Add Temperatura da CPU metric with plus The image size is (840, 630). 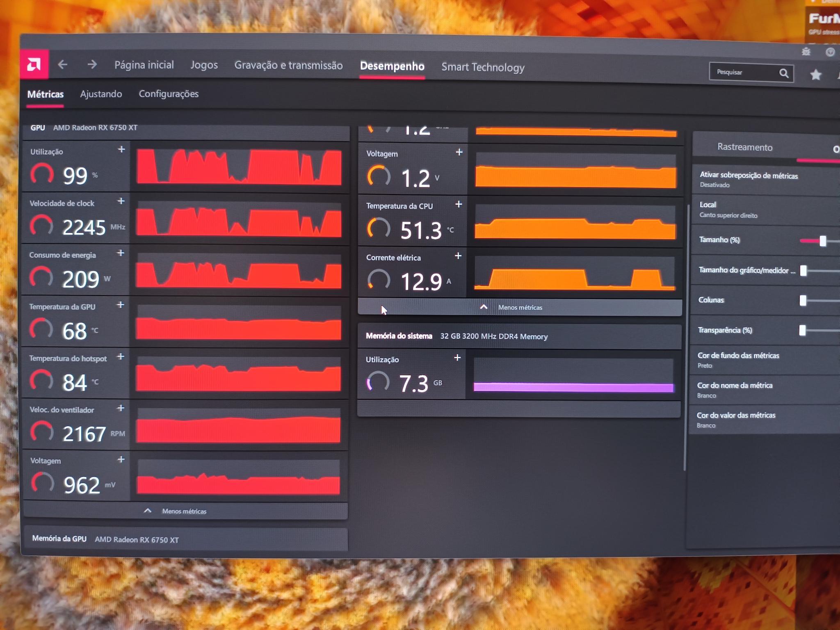pos(459,204)
